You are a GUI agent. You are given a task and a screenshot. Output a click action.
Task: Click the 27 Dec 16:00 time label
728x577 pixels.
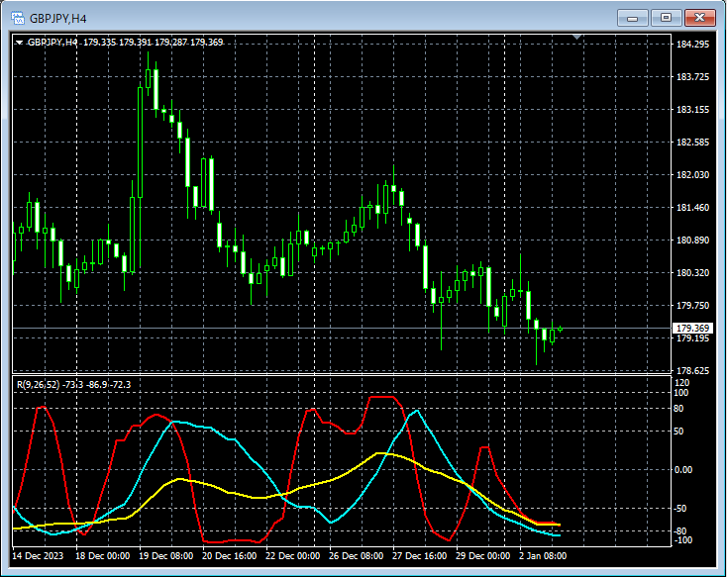click(x=419, y=555)
